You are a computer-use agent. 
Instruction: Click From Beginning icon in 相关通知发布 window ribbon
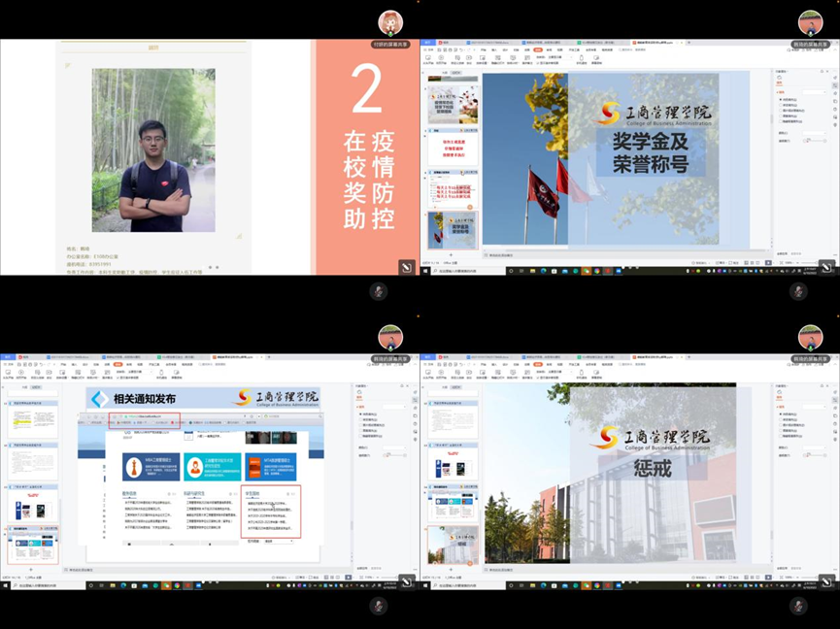tap(8, 372)
